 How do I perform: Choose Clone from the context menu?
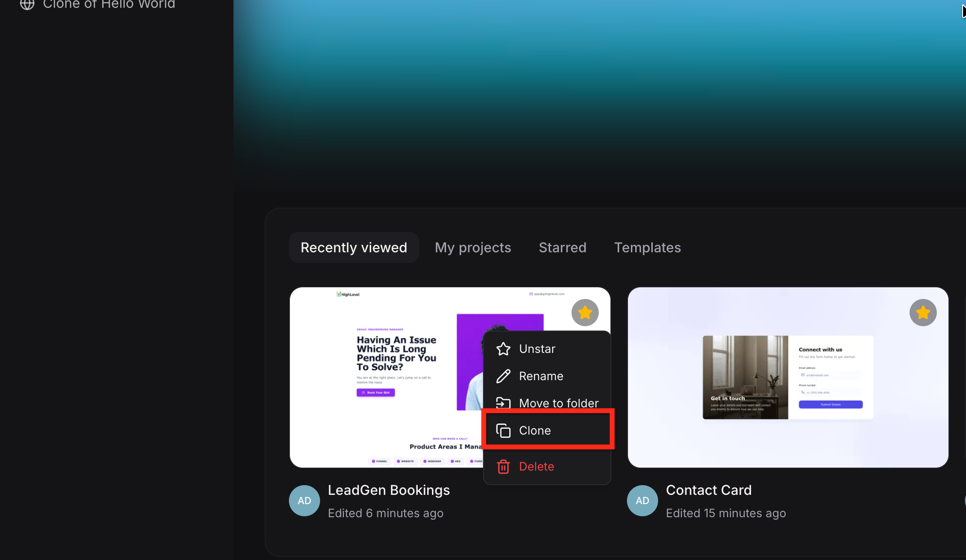(535, 431)
